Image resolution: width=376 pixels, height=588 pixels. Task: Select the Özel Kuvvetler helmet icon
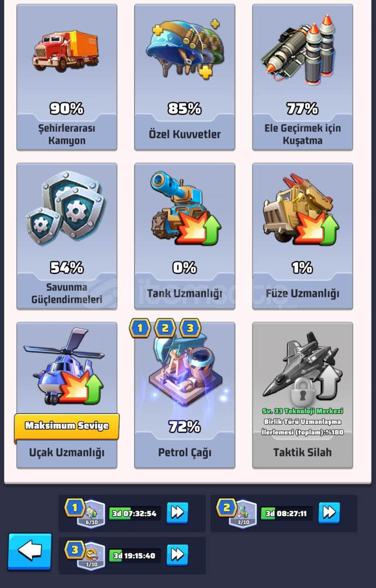[x=185, y=48]
